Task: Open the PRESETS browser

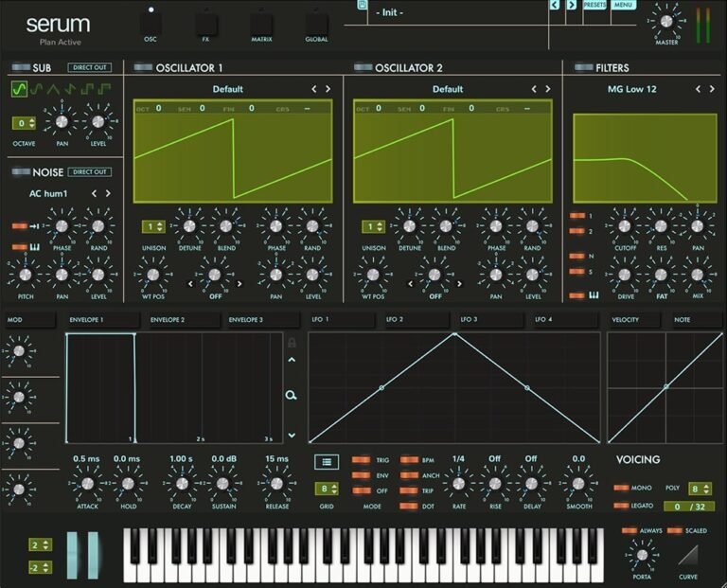Action: pyautogui.click(x=594, y=5)
